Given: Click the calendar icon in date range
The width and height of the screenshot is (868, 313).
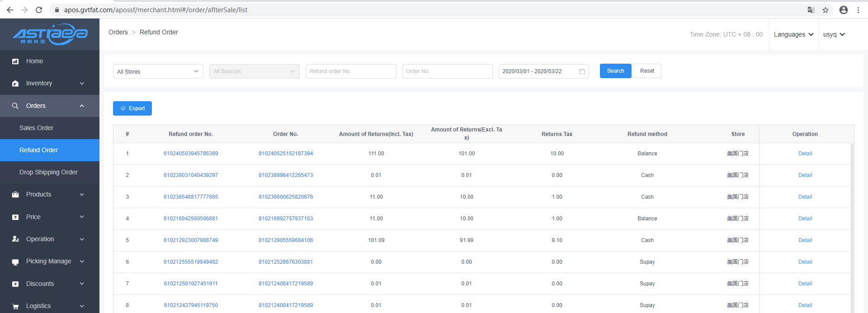Looking at the screenshot, I should tap(582, 71).
